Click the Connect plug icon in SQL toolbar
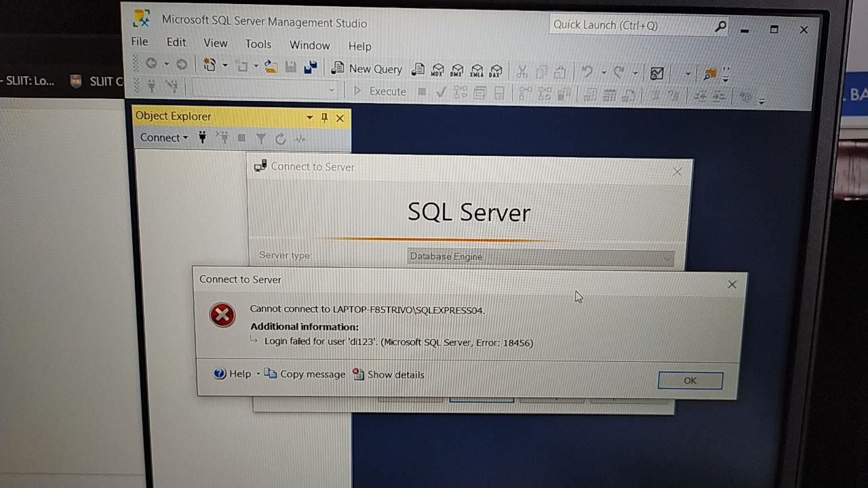Image resolution: width=868 pixels, height=488 pixels. coord(151,85)
